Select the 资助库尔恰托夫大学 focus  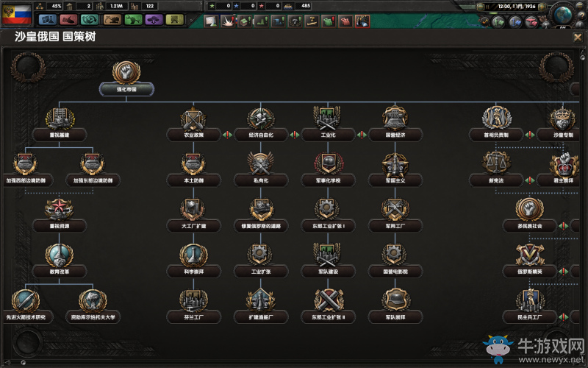click(x=93, y=317)
